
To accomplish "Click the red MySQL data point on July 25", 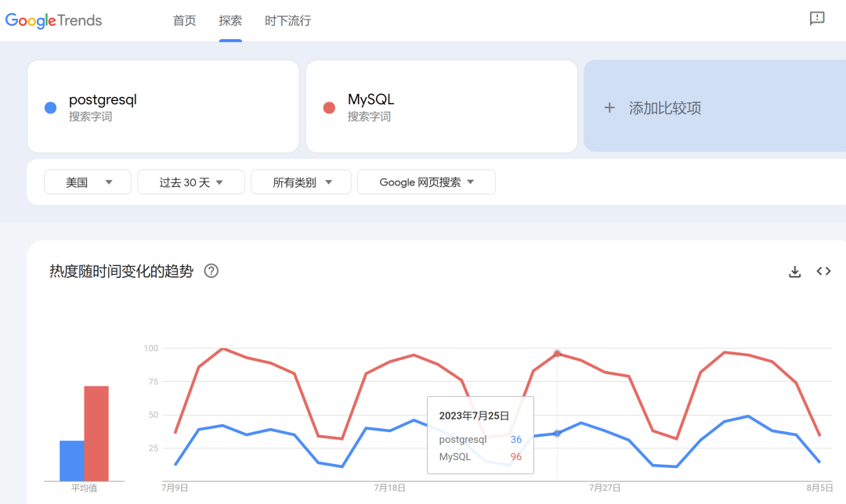I will [x=558, y=354].
